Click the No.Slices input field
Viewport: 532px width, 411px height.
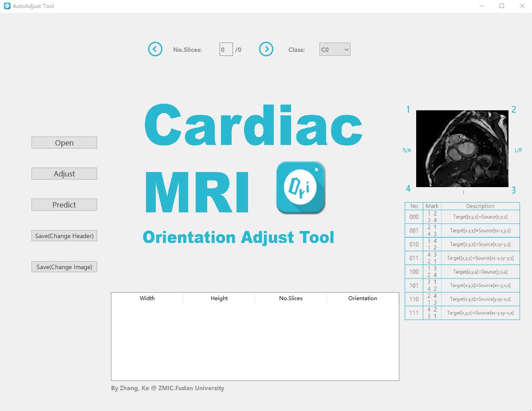[x=225, y=49]
